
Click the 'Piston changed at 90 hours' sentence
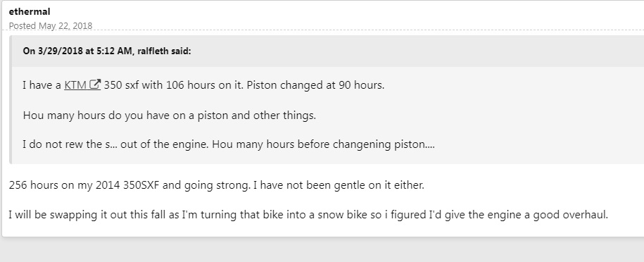point(315,85)
